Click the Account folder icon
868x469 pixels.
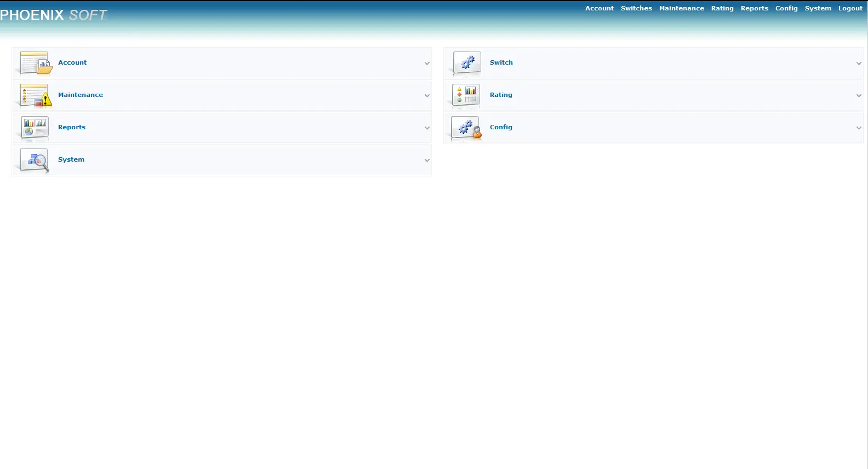point(36,63)
